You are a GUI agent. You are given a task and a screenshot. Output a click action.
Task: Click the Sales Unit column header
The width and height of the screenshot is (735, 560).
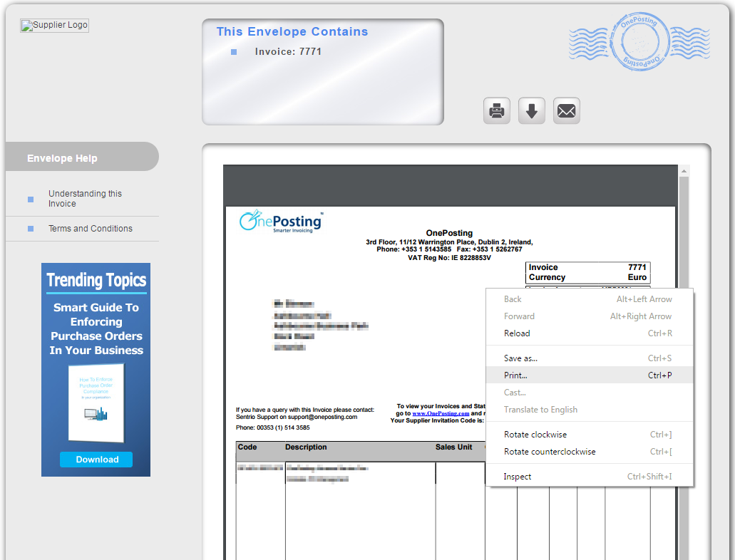coord(453,447)
